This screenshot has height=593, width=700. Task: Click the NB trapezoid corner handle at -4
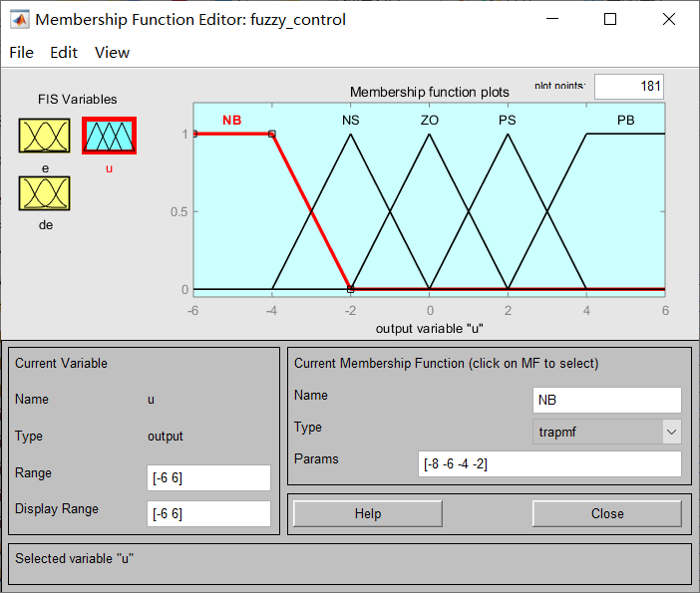pos(272,134)
